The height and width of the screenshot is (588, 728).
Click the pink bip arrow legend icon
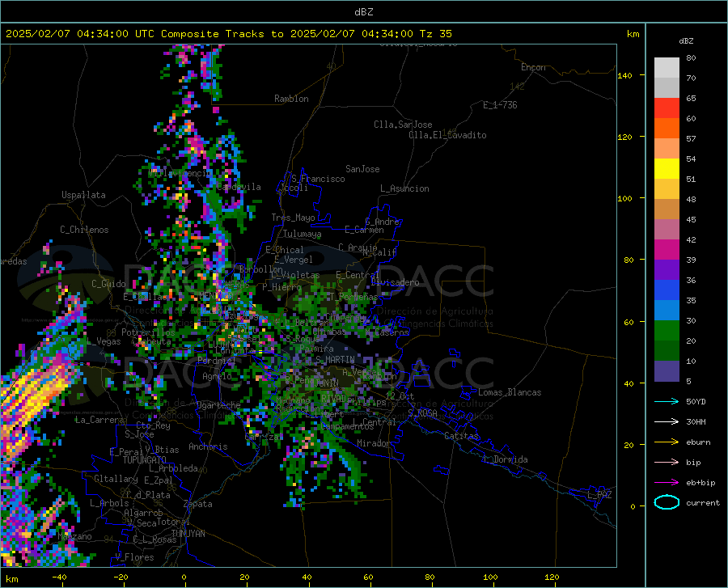coord(667,463)
